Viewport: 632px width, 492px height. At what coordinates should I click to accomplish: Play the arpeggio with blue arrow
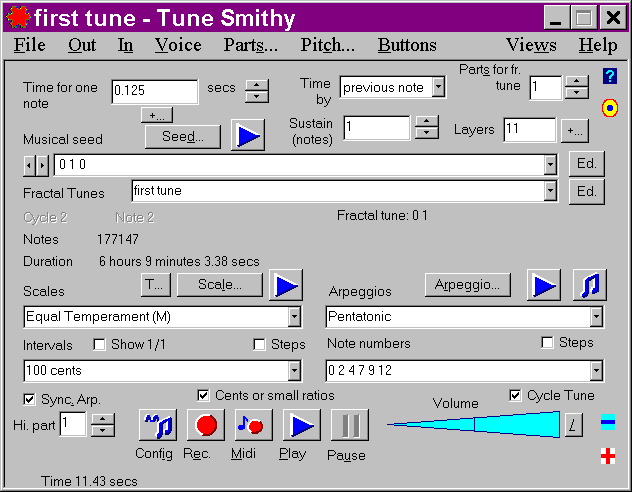pos(544,285)
